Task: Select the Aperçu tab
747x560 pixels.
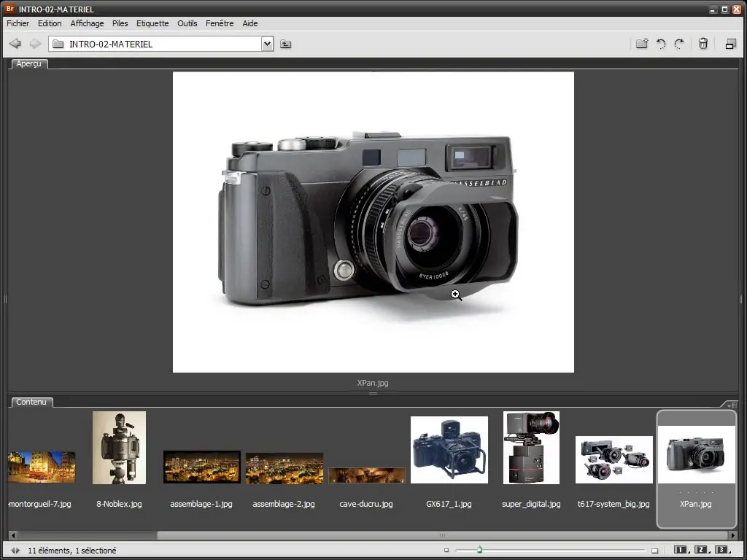Action: (x=28, y=64)
